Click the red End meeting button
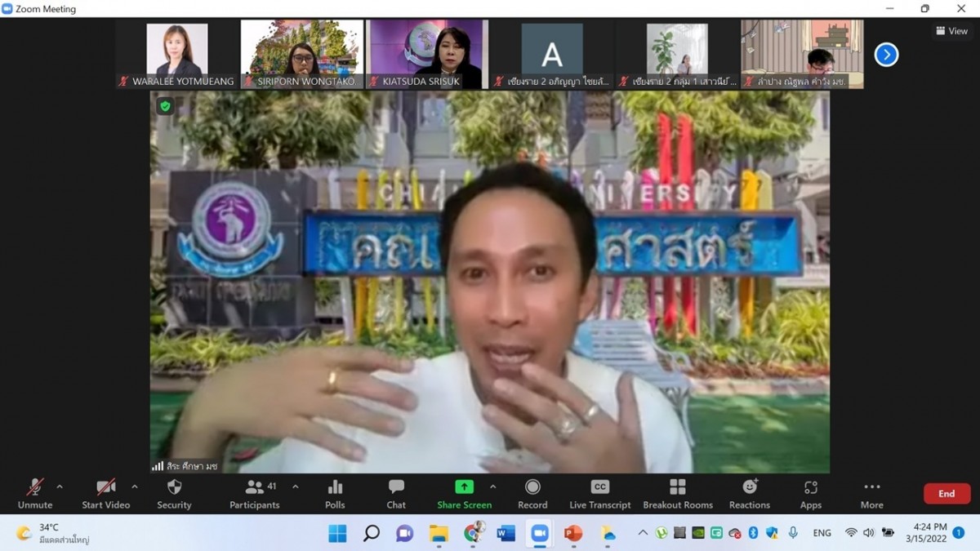The height and width of the screenshot is (551, 980). click(947, 493)
